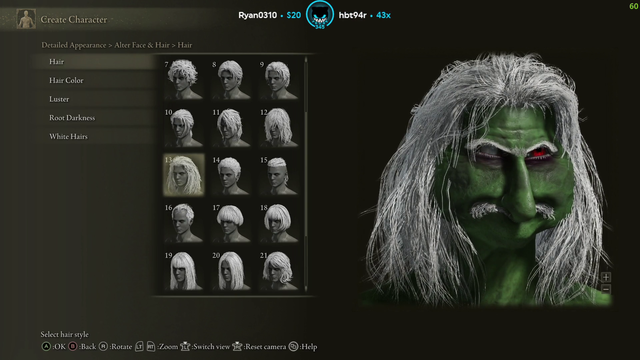The height and width of the screenshot is (360, 640).
Task: Select hair style 9
Action: pos(279,79)
